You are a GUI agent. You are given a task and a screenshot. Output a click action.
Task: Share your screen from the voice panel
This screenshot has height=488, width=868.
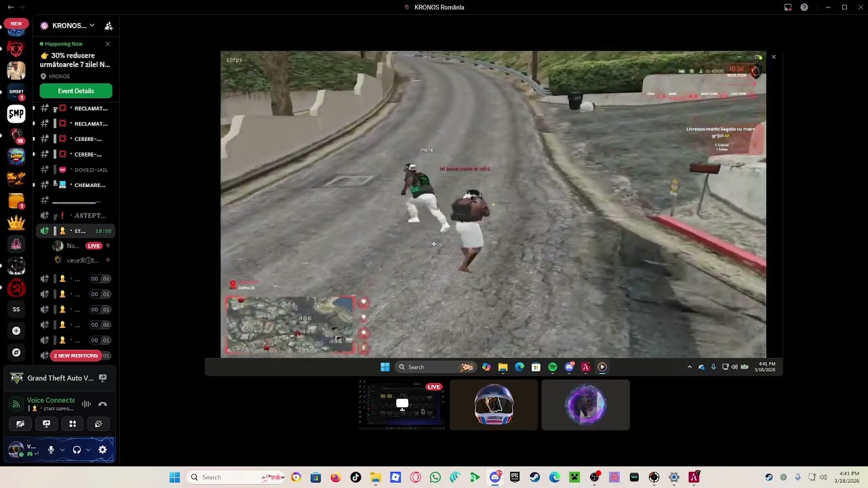46,424
